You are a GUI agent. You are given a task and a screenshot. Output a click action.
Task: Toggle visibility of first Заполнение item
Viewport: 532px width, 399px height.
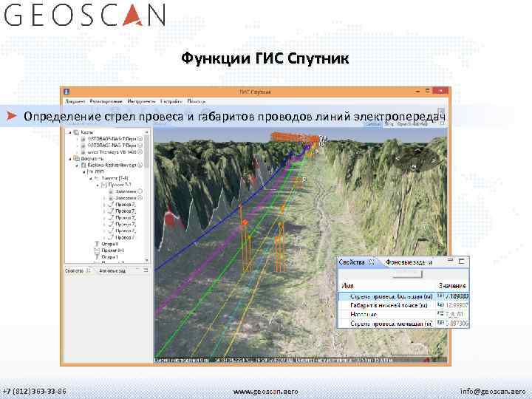pos(140,191)
